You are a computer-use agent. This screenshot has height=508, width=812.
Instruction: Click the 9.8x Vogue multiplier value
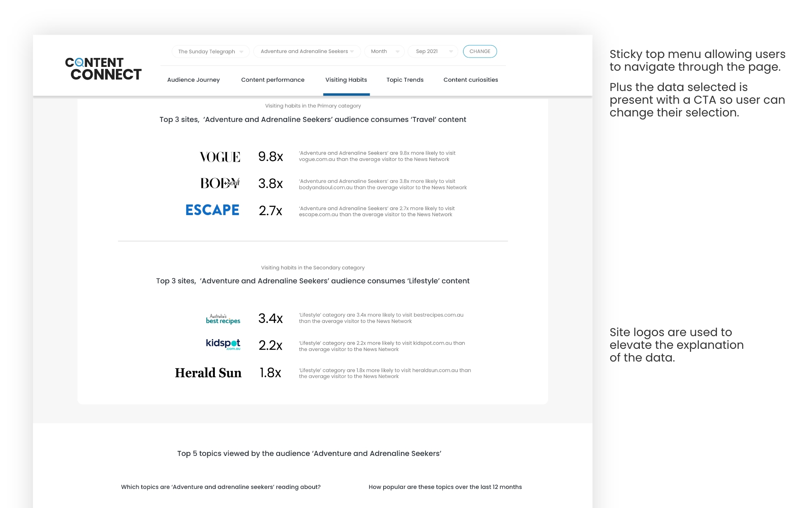click(270, 157)
